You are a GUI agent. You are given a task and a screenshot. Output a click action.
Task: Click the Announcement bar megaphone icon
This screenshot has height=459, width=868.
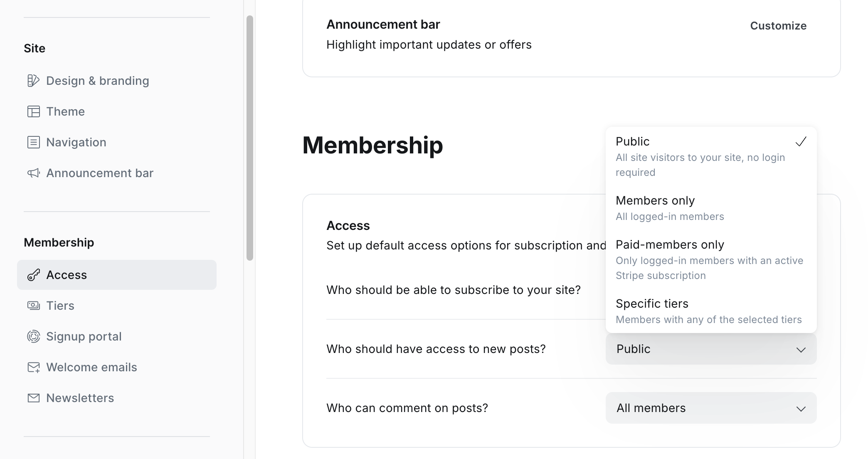point(33,173)
